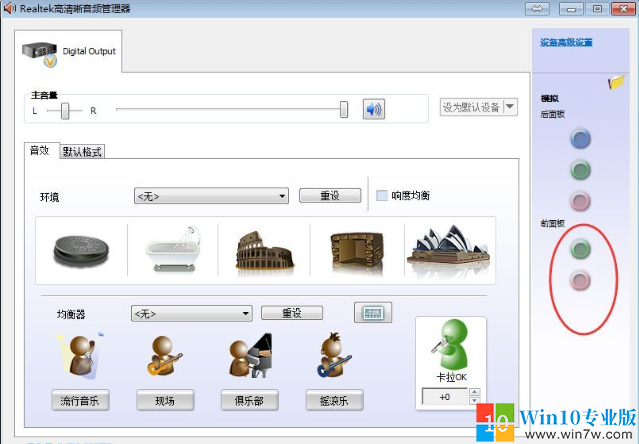Open the 设备高级设置 link
This screenshot has width=639, height=444.
(566, 42)
